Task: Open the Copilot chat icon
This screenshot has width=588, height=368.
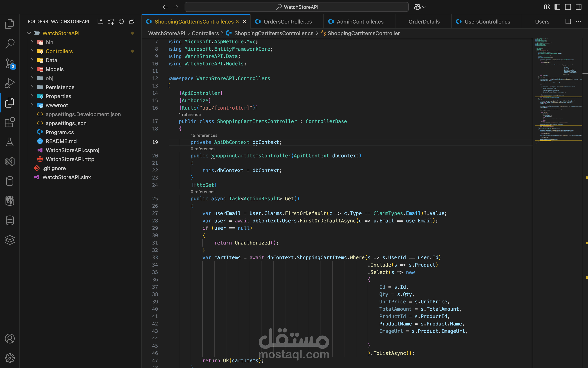Action: click(417, 7)
